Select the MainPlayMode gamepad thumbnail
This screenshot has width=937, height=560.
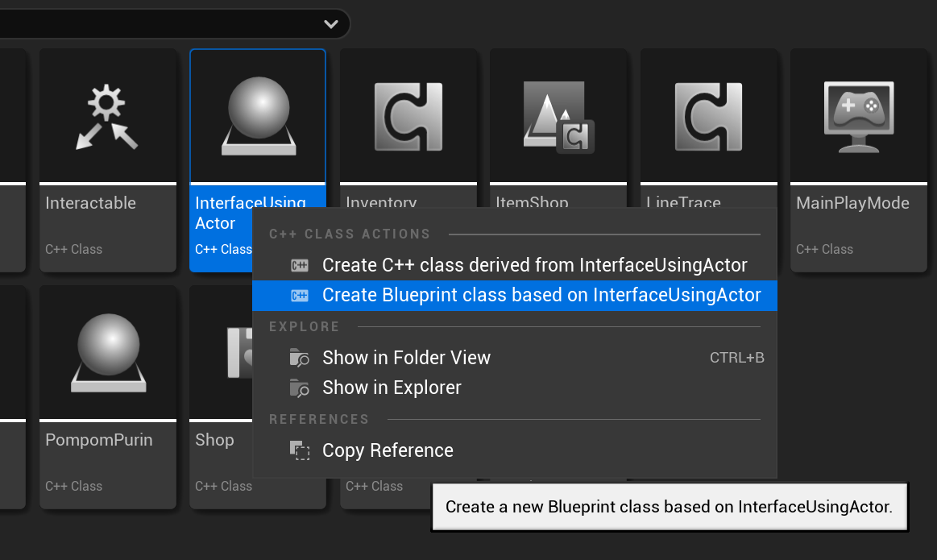[859, 116]
